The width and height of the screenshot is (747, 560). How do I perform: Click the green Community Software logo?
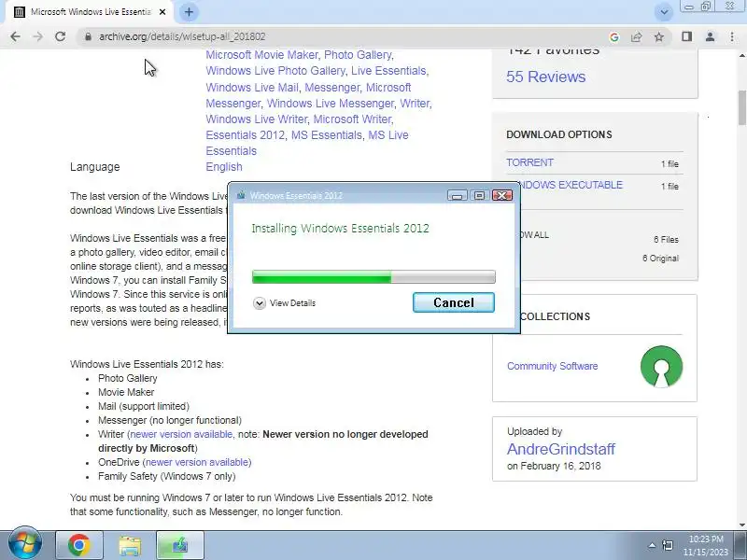pyautogui.click(x=661, y=366)
